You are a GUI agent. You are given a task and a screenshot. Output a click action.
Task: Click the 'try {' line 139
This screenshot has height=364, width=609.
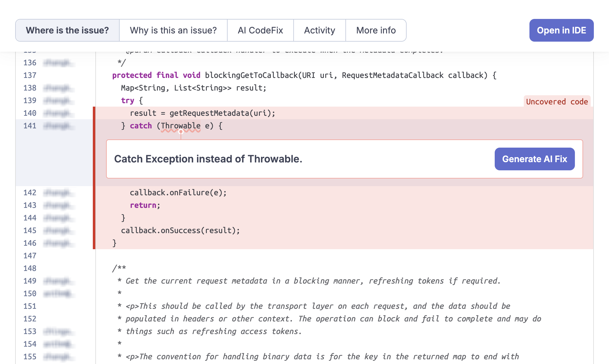coord(132,101)
